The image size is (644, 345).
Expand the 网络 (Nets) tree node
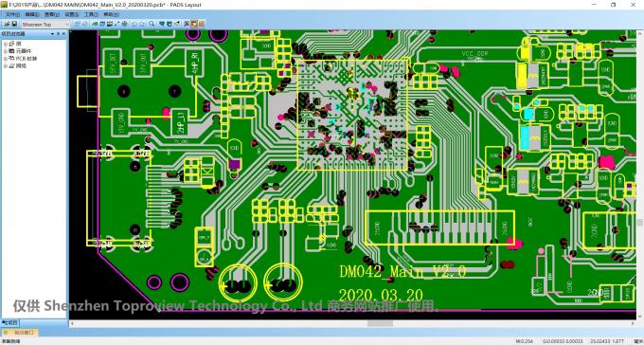(x=6, y=65)
